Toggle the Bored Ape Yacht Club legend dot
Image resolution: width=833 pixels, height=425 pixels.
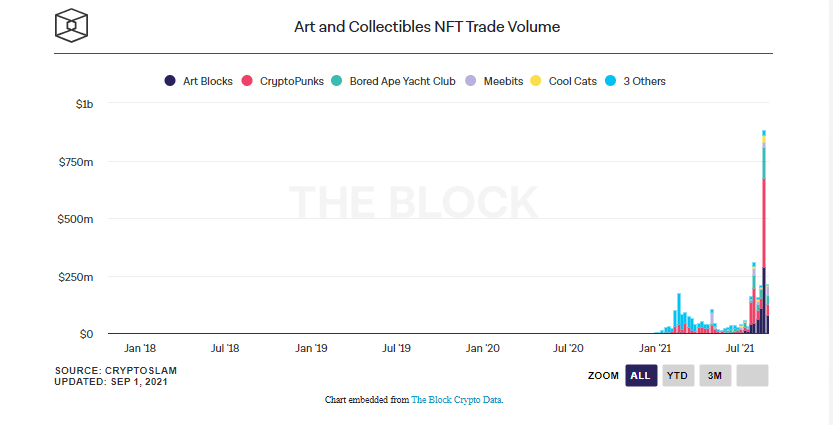(x=336, y=81)
